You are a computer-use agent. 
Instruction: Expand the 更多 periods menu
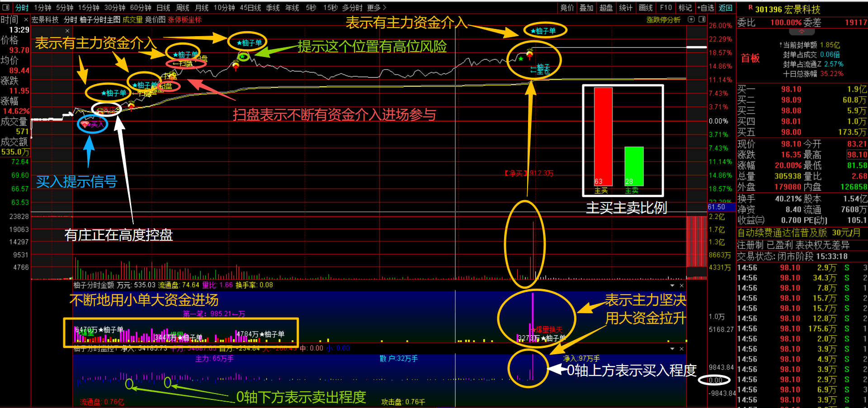pos(377,8)
